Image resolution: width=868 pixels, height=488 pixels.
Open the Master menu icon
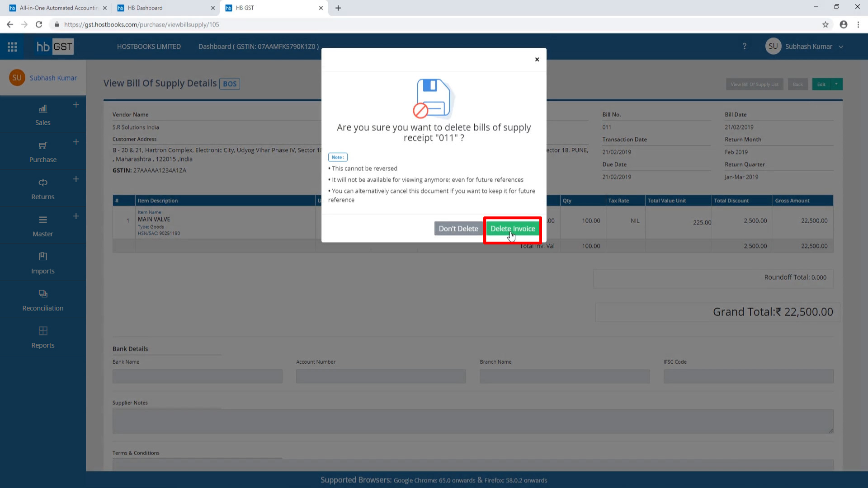[43, 220]
